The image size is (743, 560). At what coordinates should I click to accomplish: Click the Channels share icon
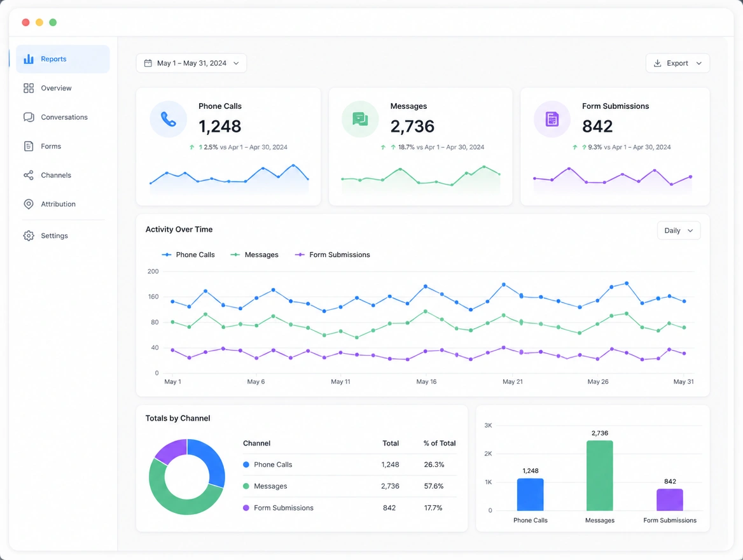click(29, 175)
